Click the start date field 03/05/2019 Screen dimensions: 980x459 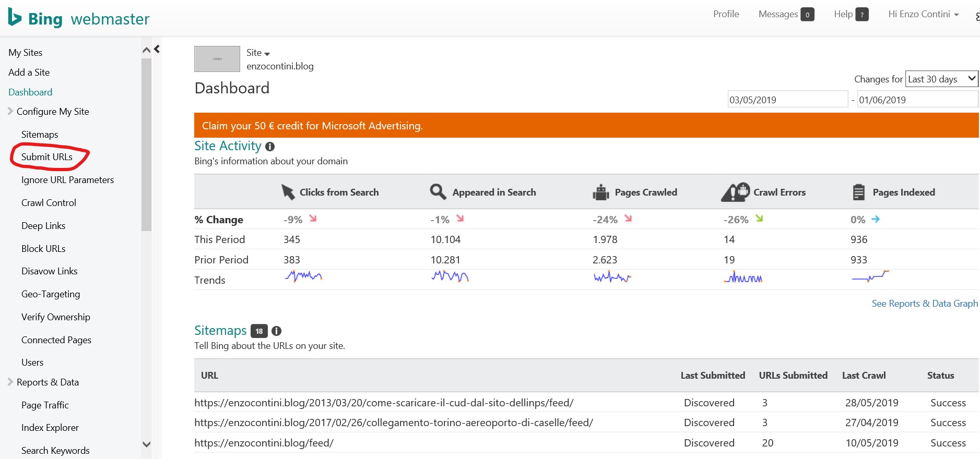787,100
